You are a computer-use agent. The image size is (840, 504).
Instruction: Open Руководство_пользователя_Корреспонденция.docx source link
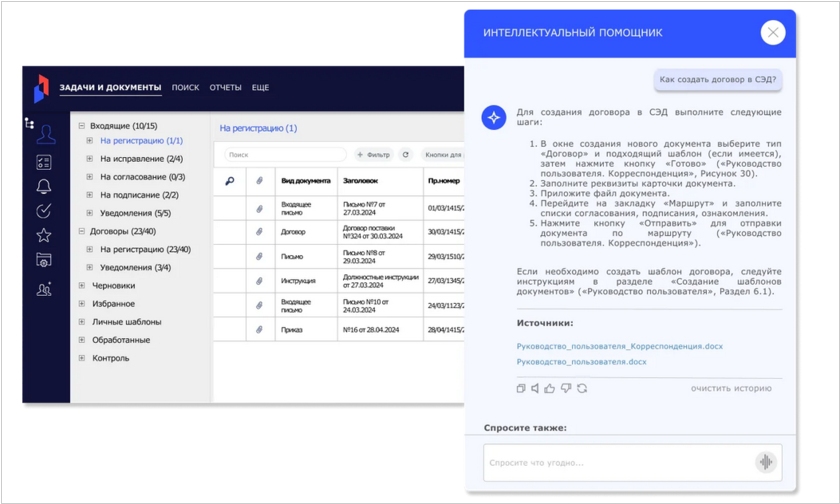[619, 346]
